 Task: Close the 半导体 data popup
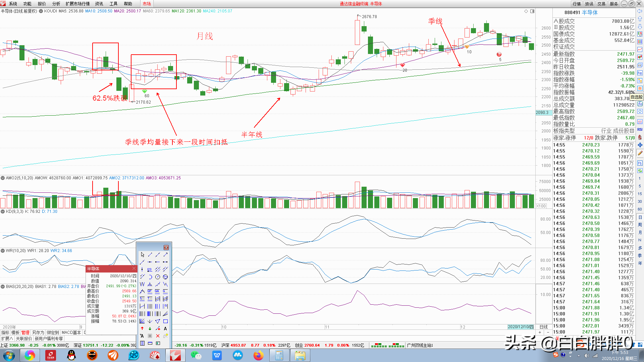pyautogui.click(x=134, y=268)
